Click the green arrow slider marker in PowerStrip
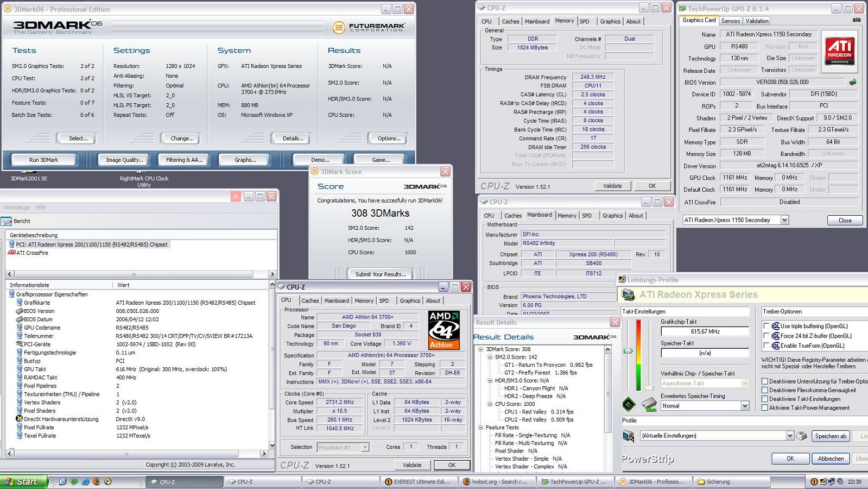This screenshot has height=489, width=868. click(x=628, y=351)
